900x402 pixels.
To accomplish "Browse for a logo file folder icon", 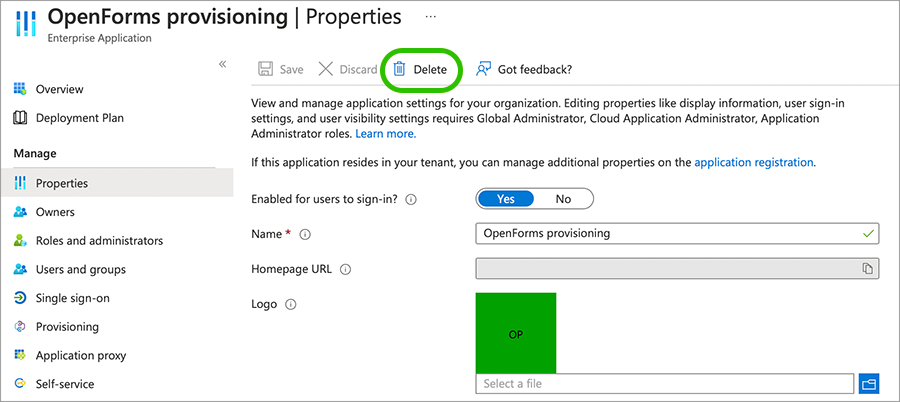I will 868,384.
